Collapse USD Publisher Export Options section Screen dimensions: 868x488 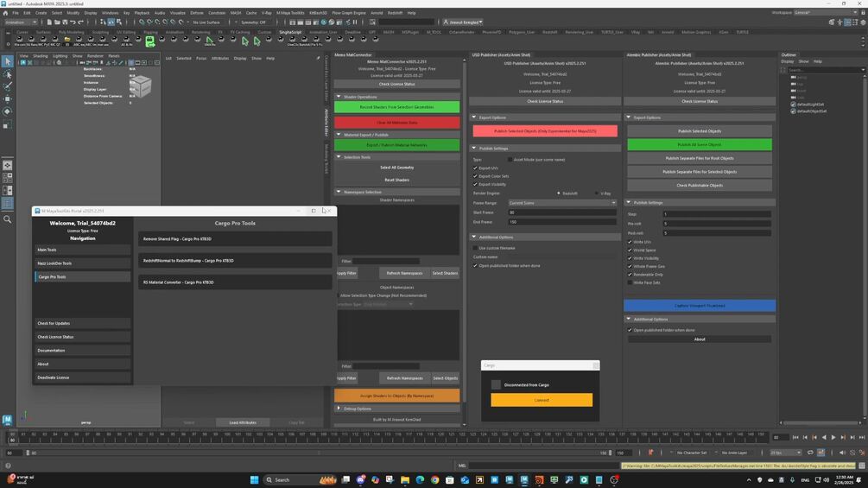coord(474,117)
